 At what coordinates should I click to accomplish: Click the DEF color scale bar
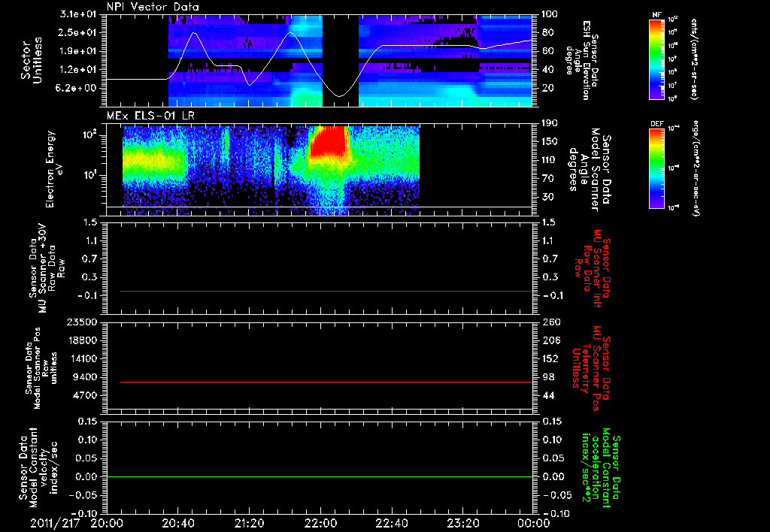[x=657, y=168]
